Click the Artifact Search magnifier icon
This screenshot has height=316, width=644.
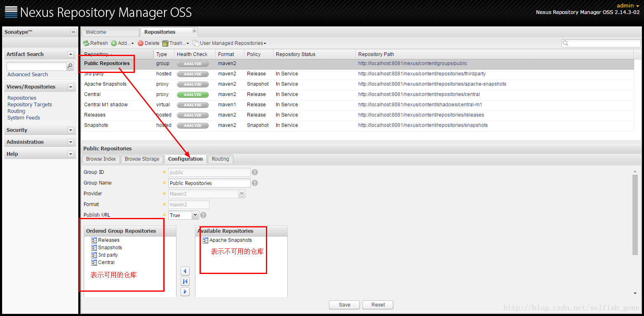tap(70, 66)
